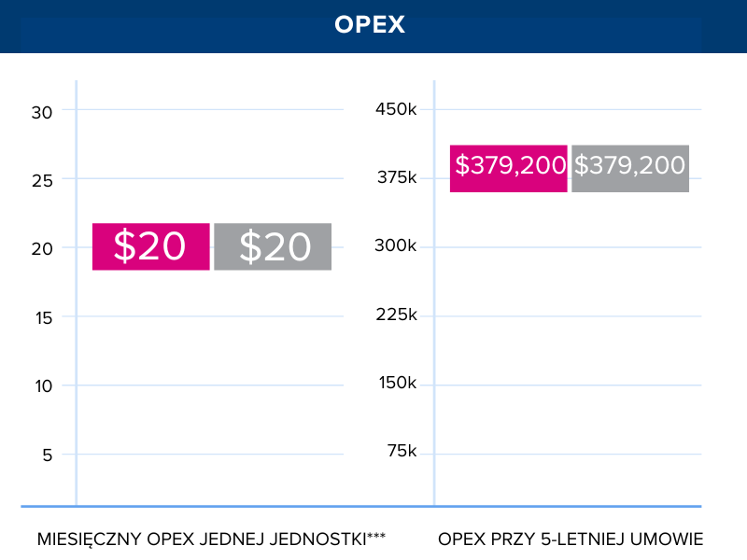The height and width of the screenshot is (560, 747).
Task: Click the 15 tick label
Action: (42, 317)
